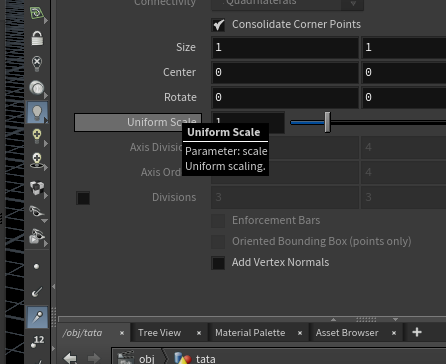The width and height of the screenshot is (446, 364).
Task: Click the Uniform Scale slider track right of handle
Action: pyautogui.click(x=388, y=123)
